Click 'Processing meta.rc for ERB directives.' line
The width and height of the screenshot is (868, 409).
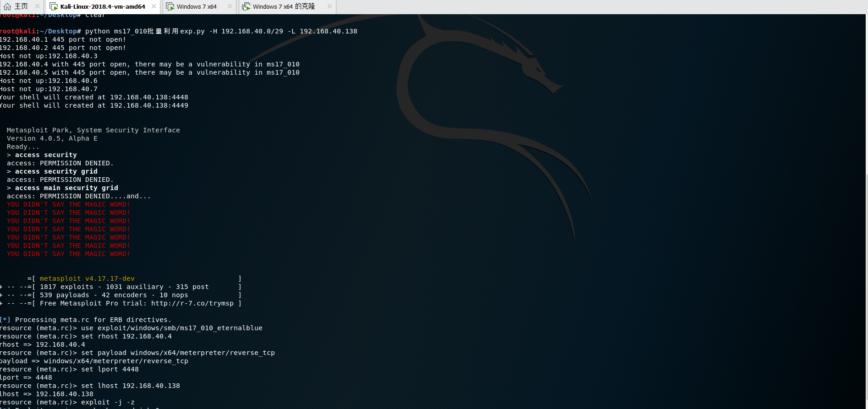(x=86, y=320)
